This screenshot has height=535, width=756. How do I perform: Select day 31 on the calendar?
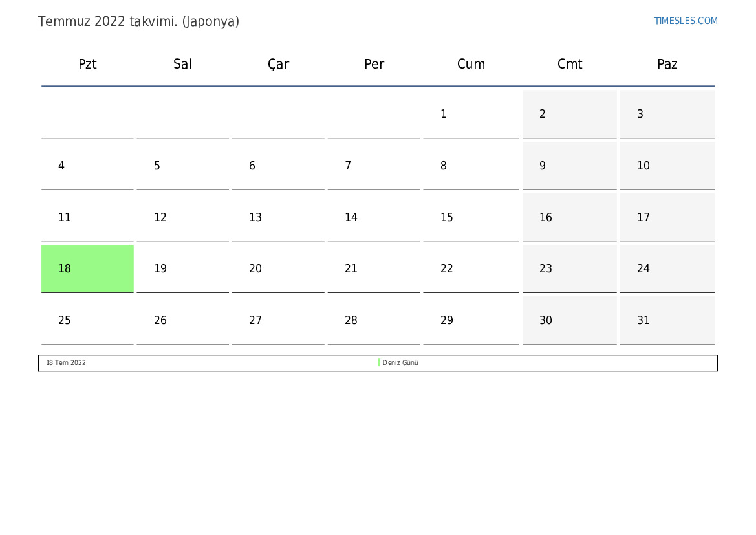coord(667,320)
